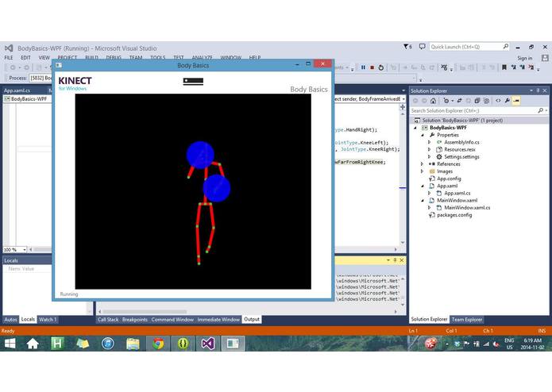Select App.config in Solution Explorer
552x392 pixels.
449,179
